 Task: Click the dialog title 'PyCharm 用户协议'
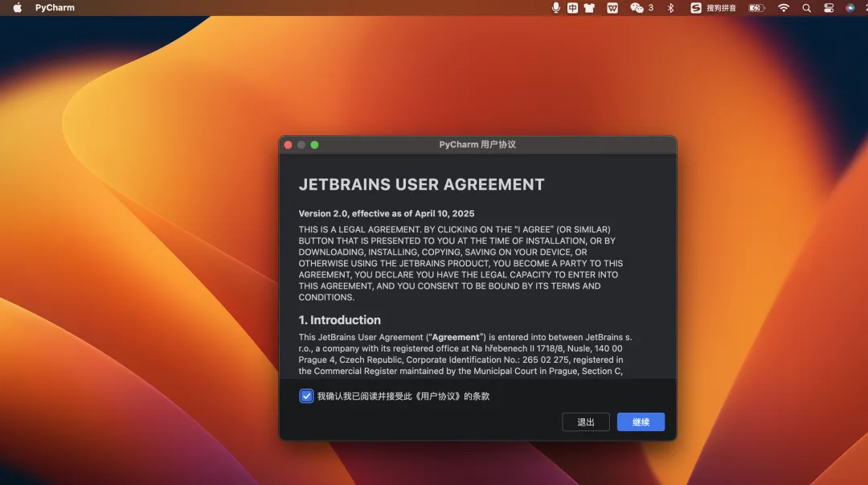(477, 145)
